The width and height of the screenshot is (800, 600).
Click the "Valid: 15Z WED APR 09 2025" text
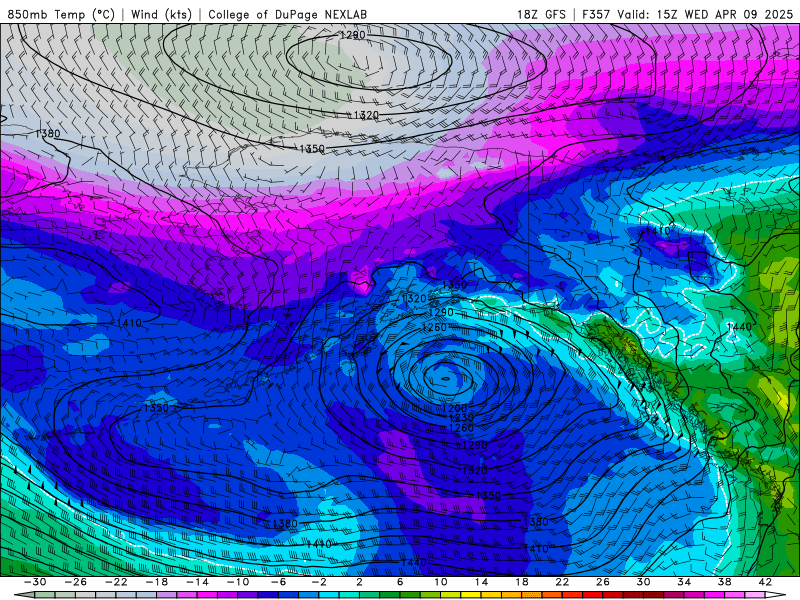708,14
